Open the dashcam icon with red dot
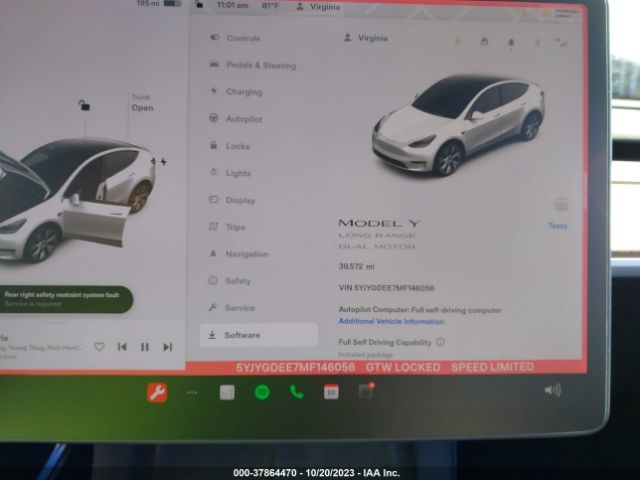 coord(366,391)
